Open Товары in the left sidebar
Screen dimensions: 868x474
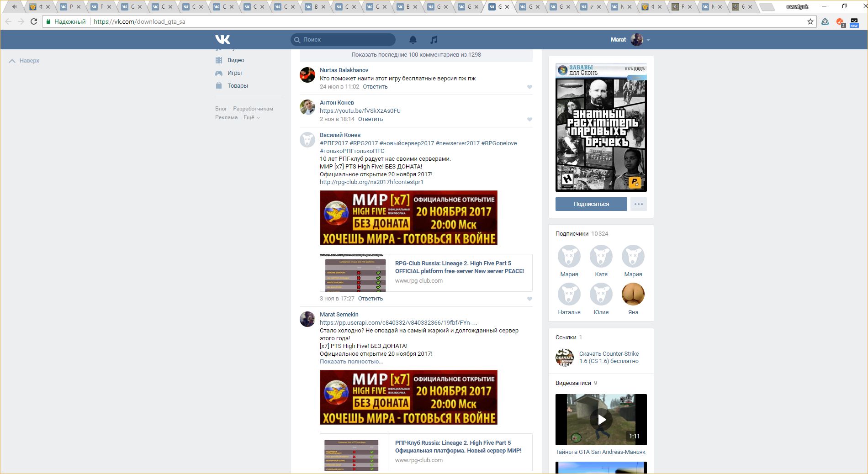pos(237,86)
